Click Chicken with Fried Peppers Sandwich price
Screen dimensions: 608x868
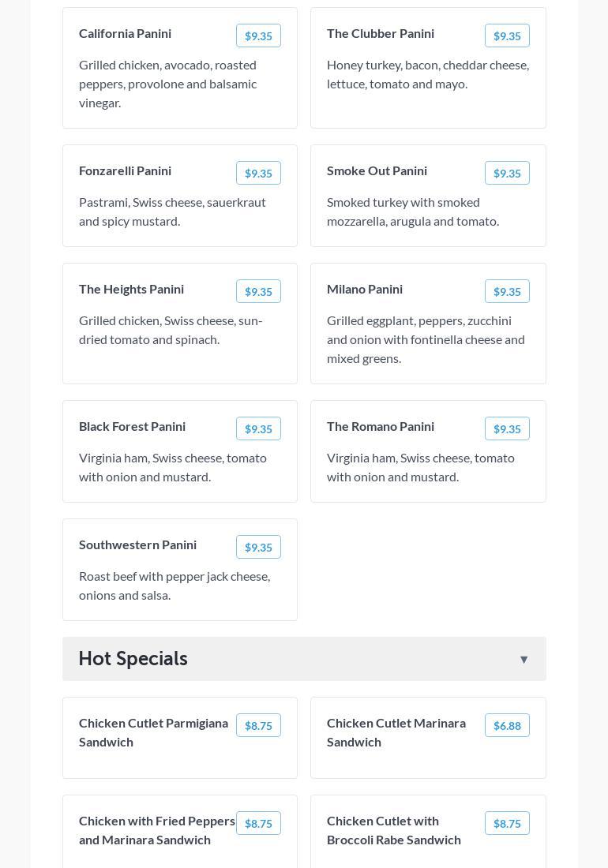coord(258,823)
